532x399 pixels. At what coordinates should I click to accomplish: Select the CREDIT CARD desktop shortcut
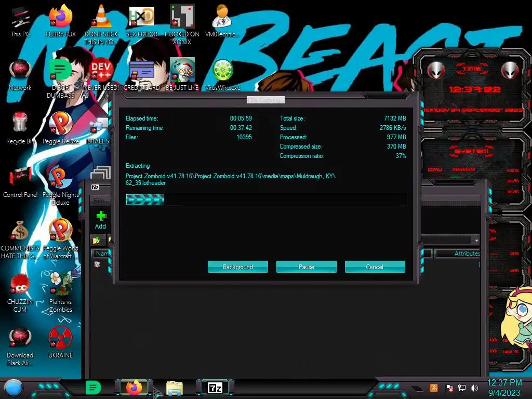(142, 75)
